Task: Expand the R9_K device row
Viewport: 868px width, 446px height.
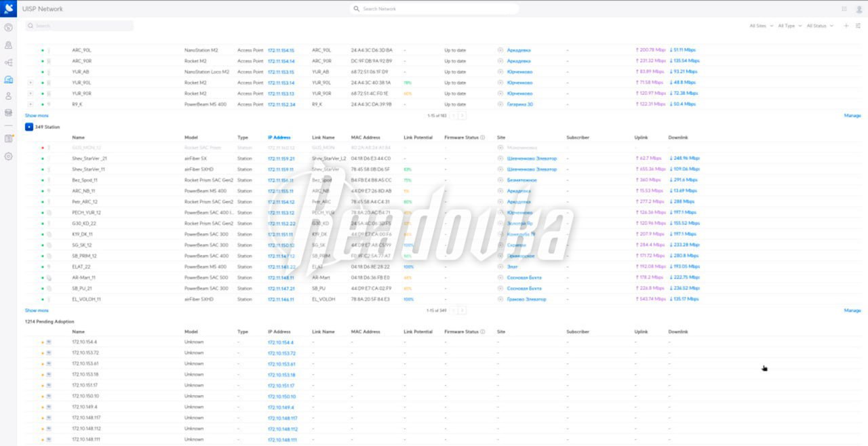Action: (x=31, y=104)
